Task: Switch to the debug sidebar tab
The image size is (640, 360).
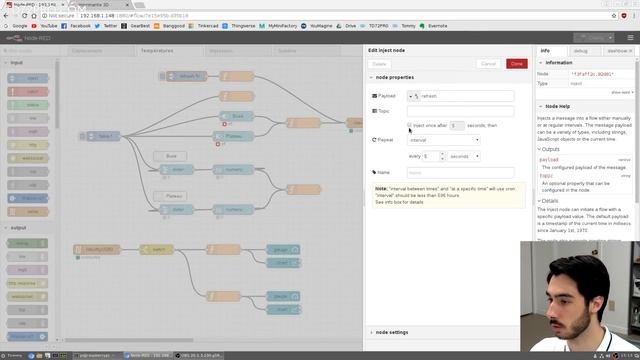Action: pyautogui.click(x=580, y=51)
